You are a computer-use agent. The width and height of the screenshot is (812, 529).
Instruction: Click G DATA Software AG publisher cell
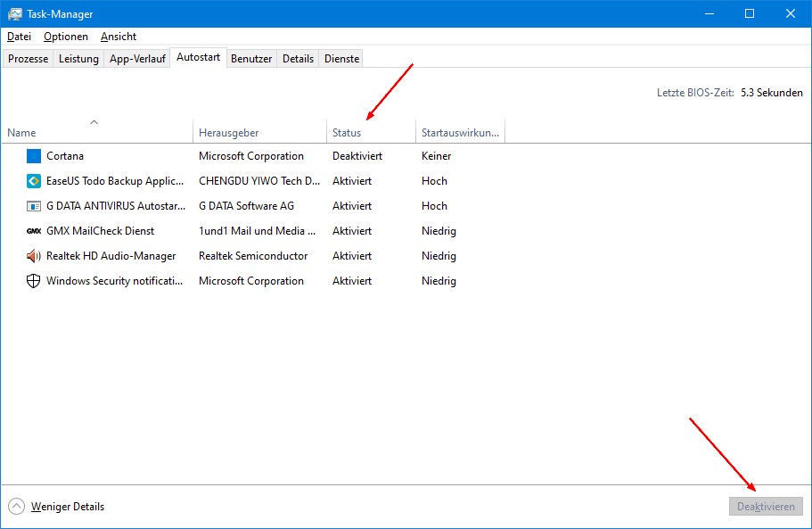247,206
